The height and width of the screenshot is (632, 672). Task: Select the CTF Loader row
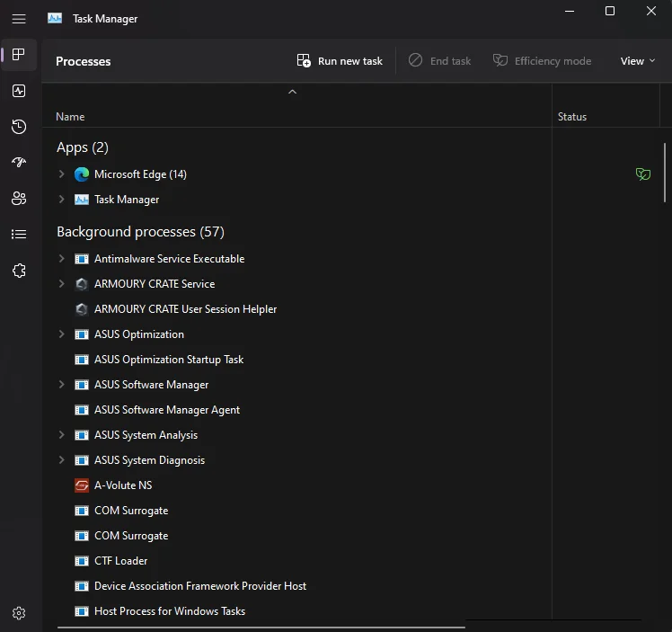click(x=296, y=561)
